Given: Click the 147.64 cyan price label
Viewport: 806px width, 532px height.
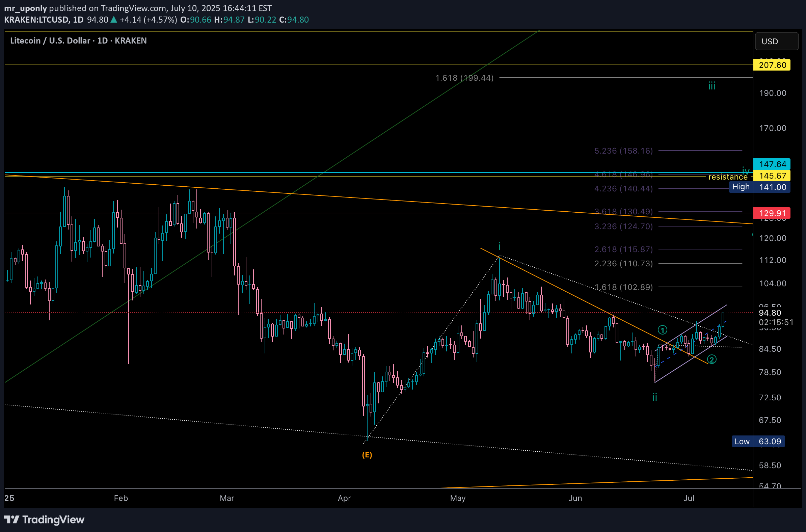Looking at the screenshot, I should pos(771,164).
